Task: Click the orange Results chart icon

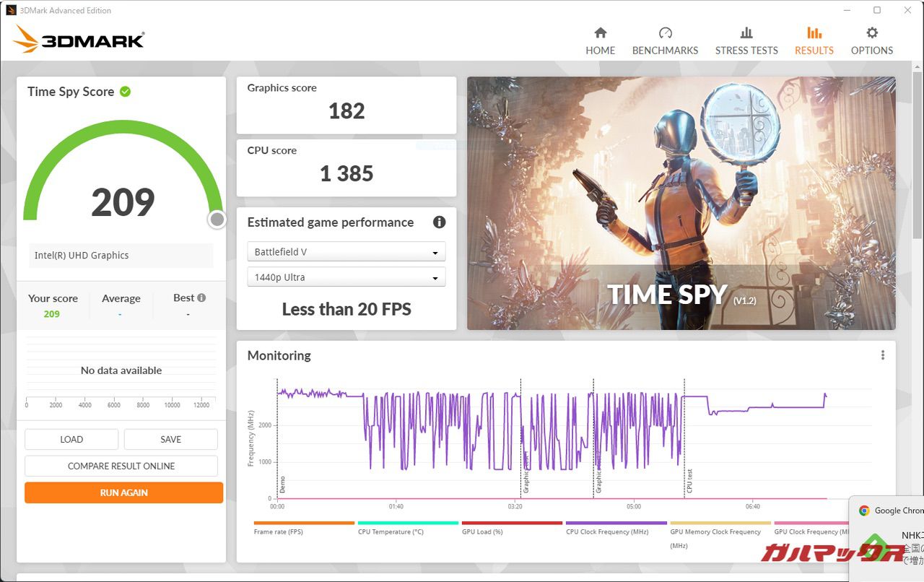Action: pyautogui.click(x=814, y=33)
